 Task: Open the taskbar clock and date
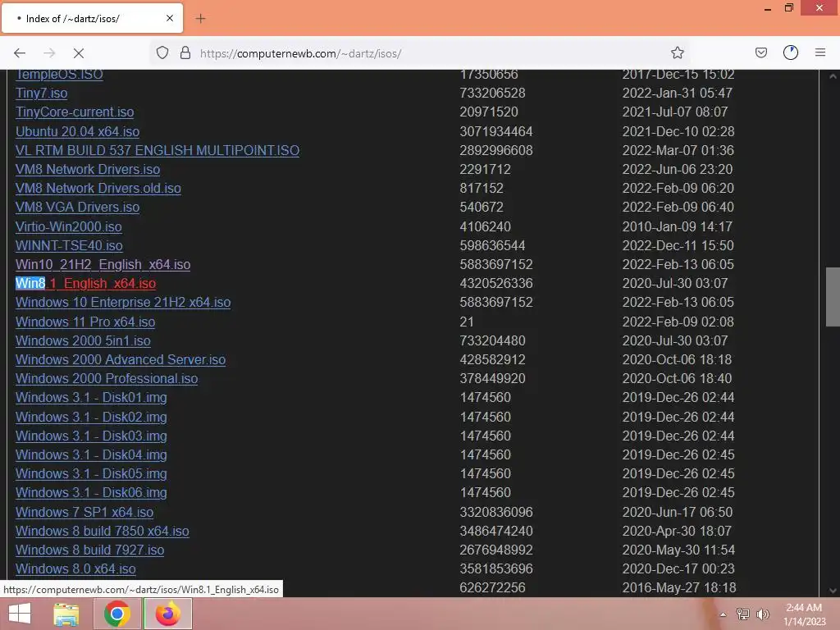pos(805,614)
